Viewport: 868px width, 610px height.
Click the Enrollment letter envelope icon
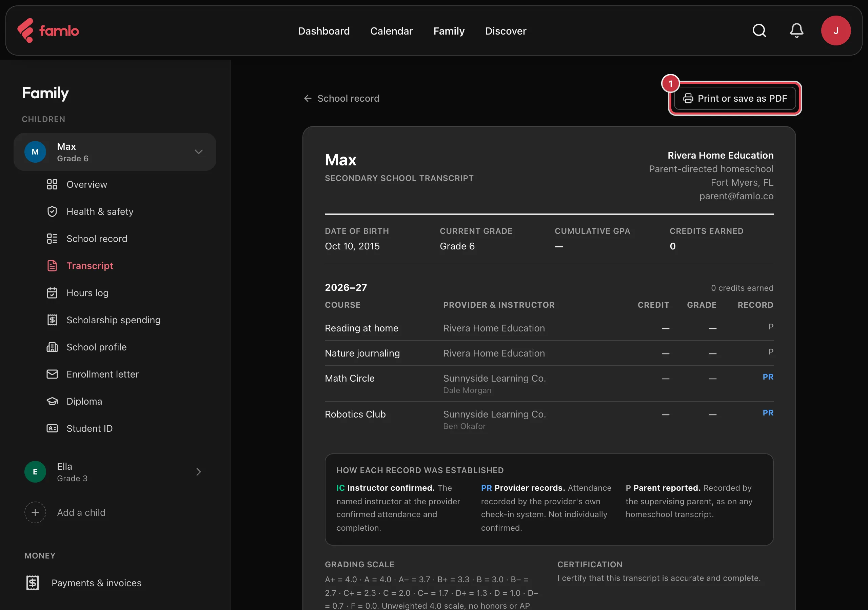click(52, 374)
